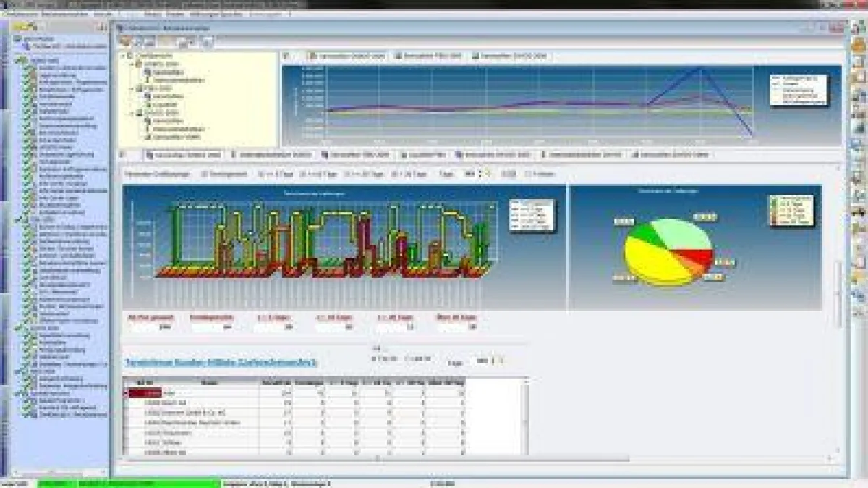
Task: Select first node icon under first tree folder
Action: coord(148,72)
